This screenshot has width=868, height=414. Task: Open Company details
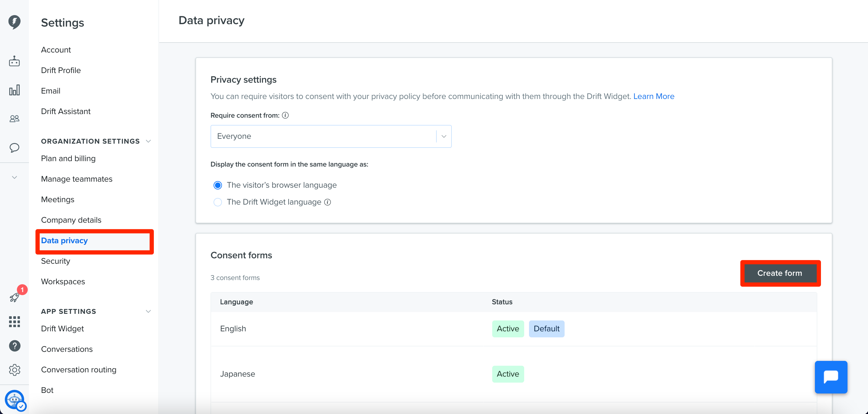71,220
